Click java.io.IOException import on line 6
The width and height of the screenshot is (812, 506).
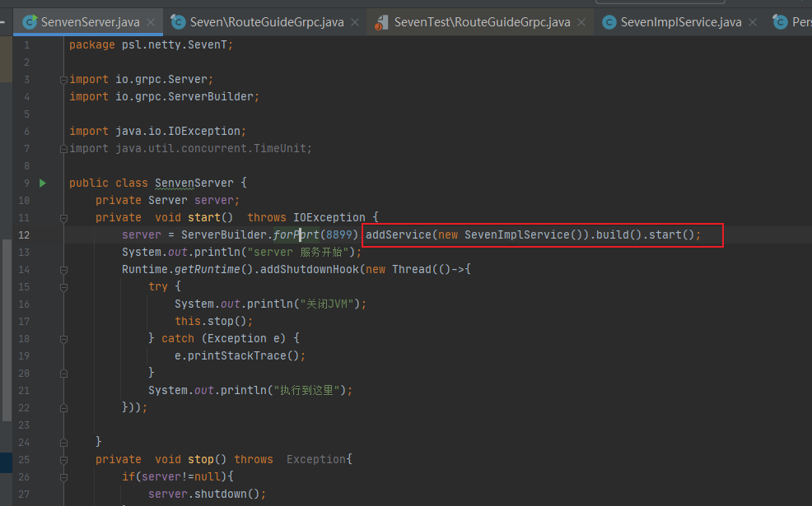pos(178,131)
